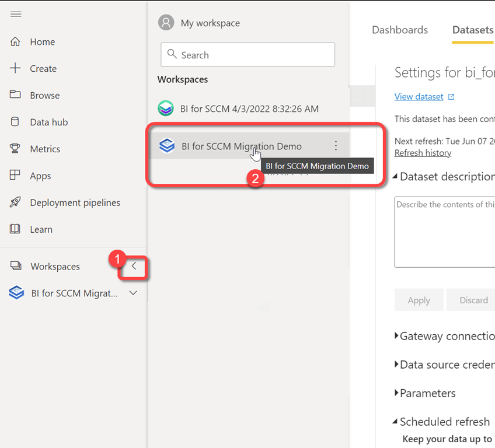Click the Apps label

[40, 176]
